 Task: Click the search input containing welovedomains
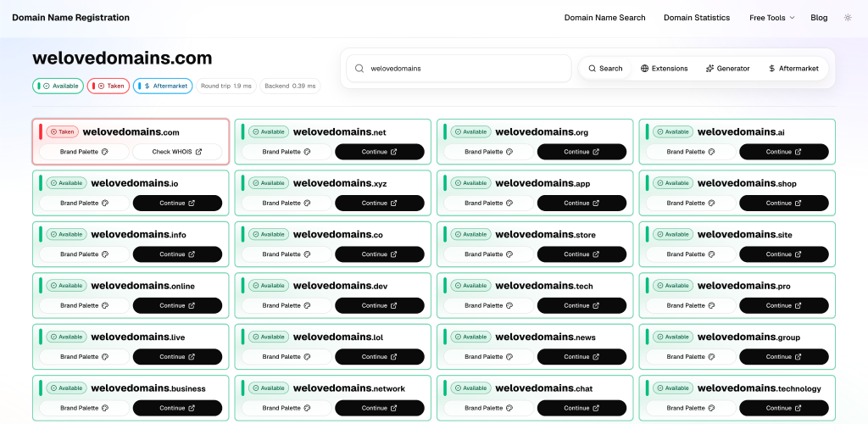[x=459, y=69]
